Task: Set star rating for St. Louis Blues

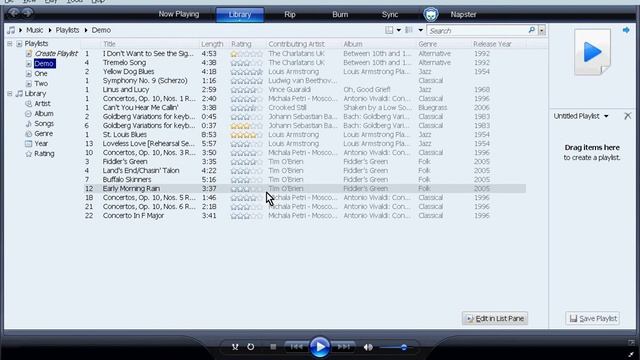Action: coord(247,135)
